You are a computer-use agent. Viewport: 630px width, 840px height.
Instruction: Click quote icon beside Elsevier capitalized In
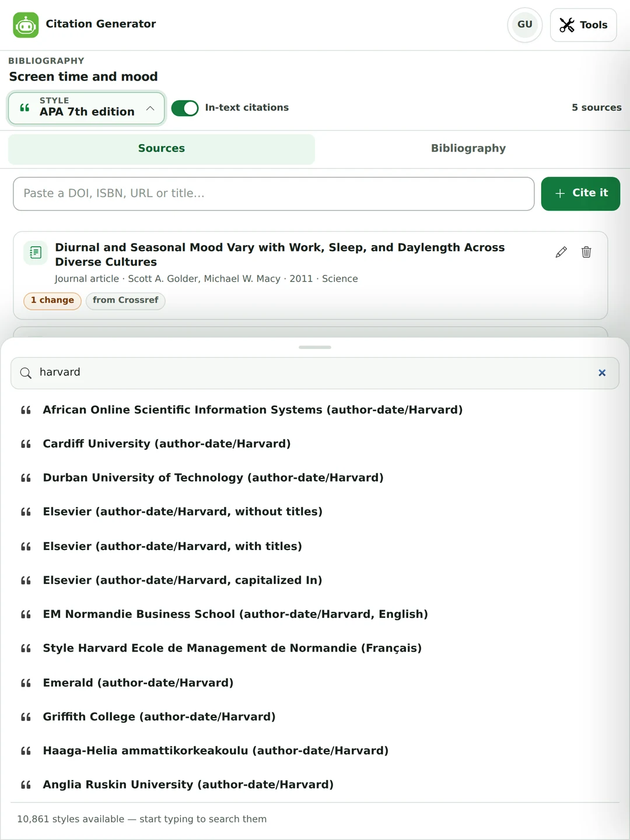pos(26,580)
